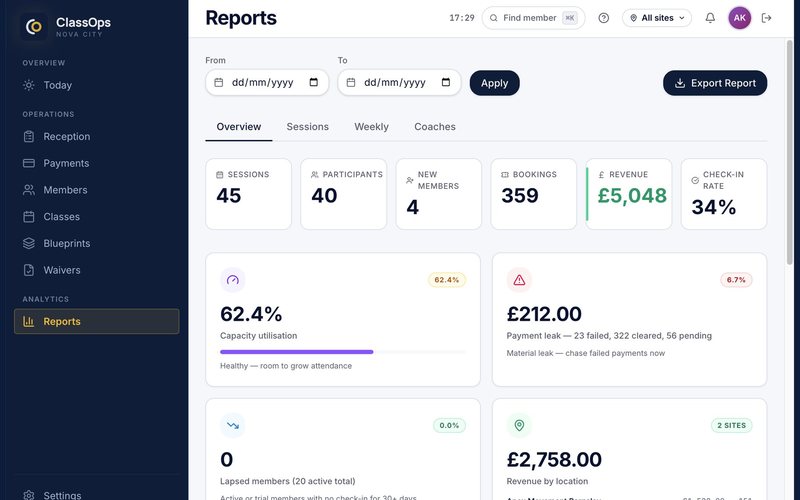
Task: Click the To date field
Action: click(x=399, y=83)
